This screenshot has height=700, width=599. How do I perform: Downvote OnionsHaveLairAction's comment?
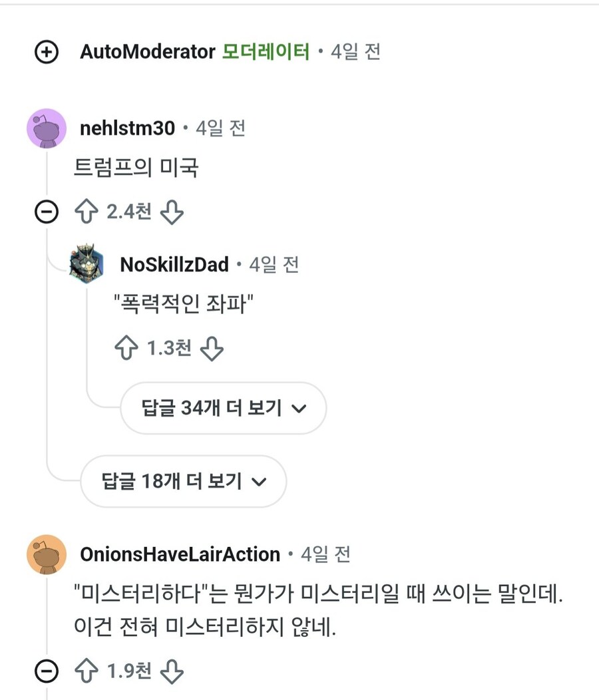[x=172, y=671]
